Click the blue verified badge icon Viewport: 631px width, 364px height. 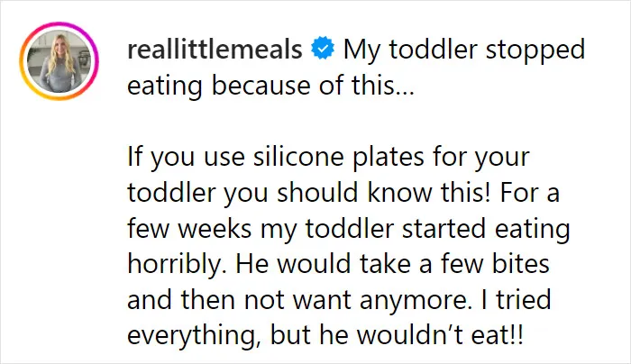click(x=323, y=48)
